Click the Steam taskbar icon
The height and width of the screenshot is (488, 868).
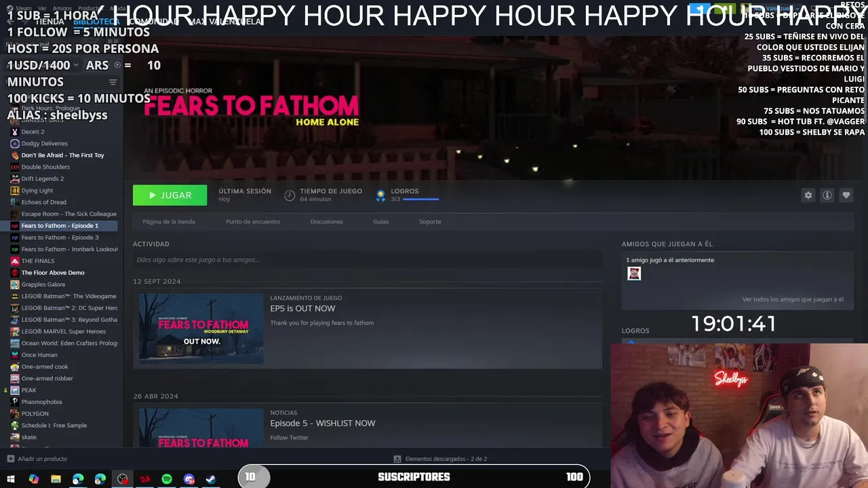(x=211, y=479)
